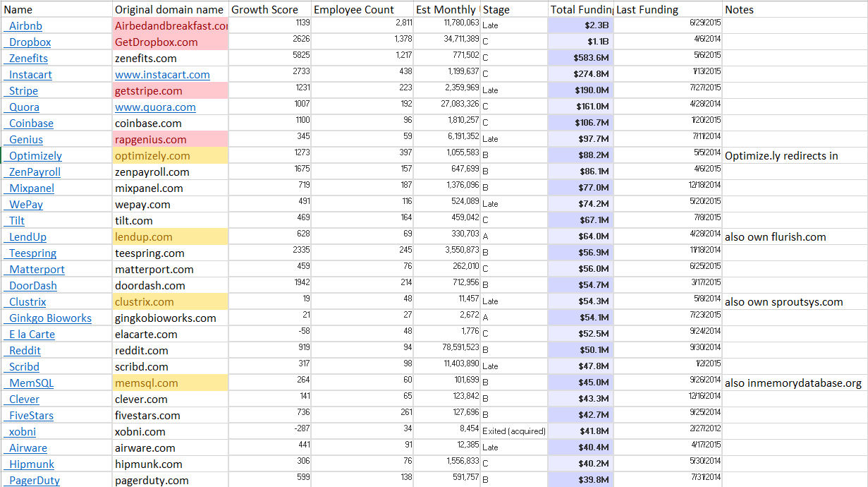Select the $583.6M funding cell
The width and height of the screenshot is (868, 487).
point(581,59)
